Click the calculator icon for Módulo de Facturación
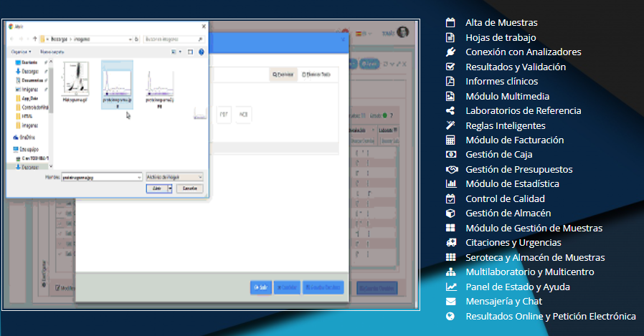644x336 pixels. [x=450, y=140]
